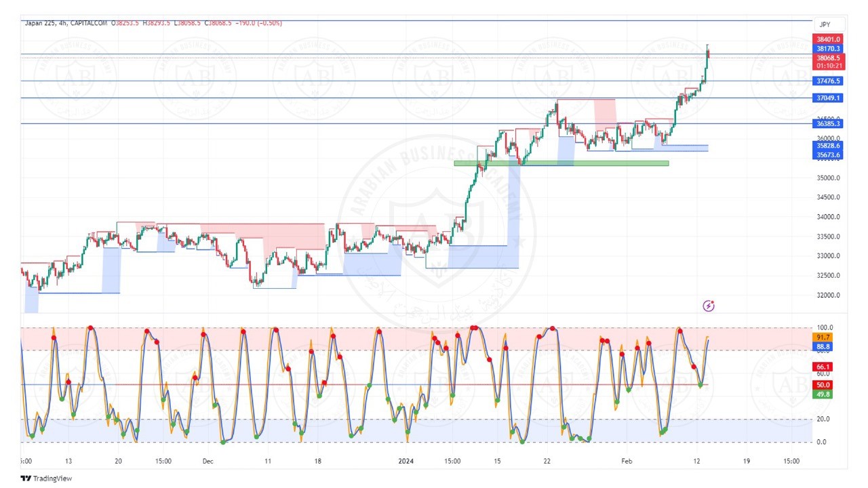Screen dimensions: 868x488
Task: Click the red 50.0 midline level label
Action: [823, 385]
